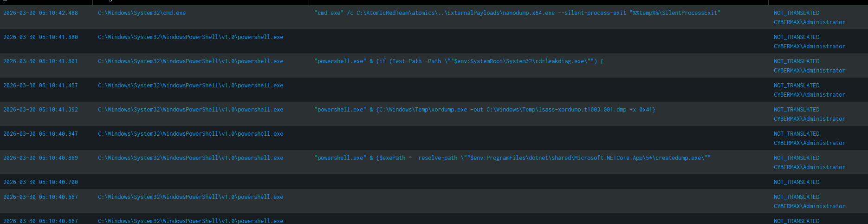
Task: Click NOT_TRANSLATED in the rdrleakdiag row
Action: 796,61
